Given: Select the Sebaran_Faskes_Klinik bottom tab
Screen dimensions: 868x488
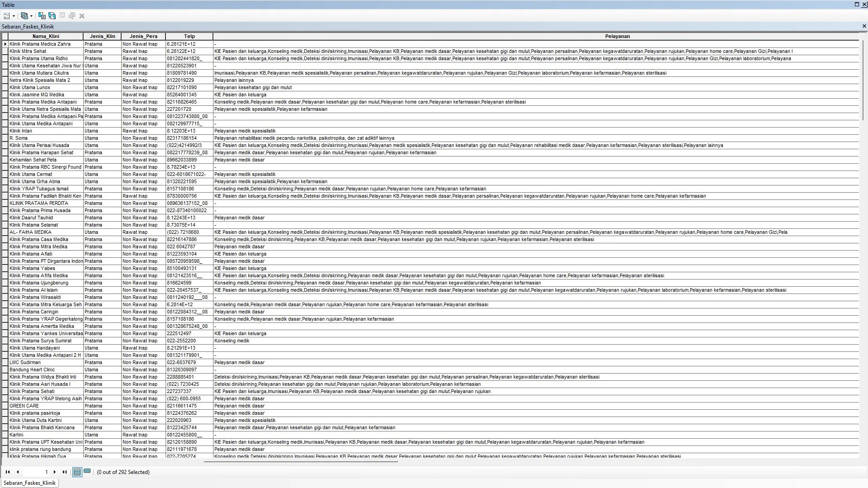Looking at the screenshot, I should pyautogui.click(x=30, y=483).
